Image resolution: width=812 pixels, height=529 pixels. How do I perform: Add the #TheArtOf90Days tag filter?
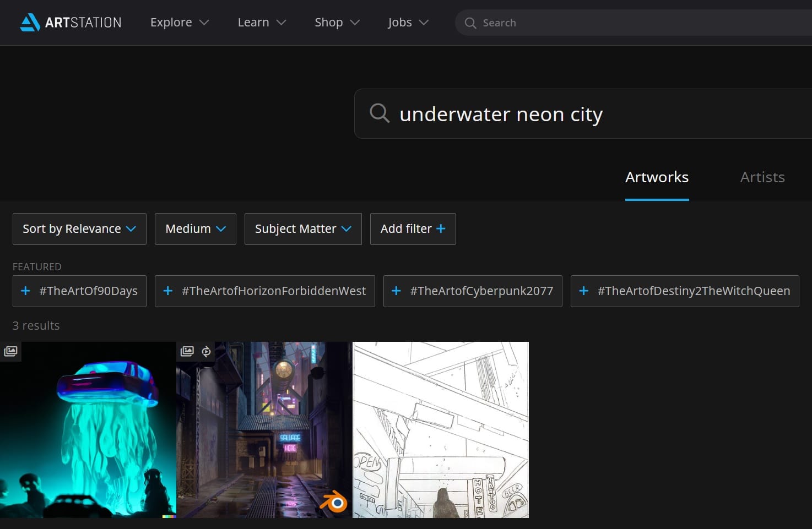[x=79, y=291]
